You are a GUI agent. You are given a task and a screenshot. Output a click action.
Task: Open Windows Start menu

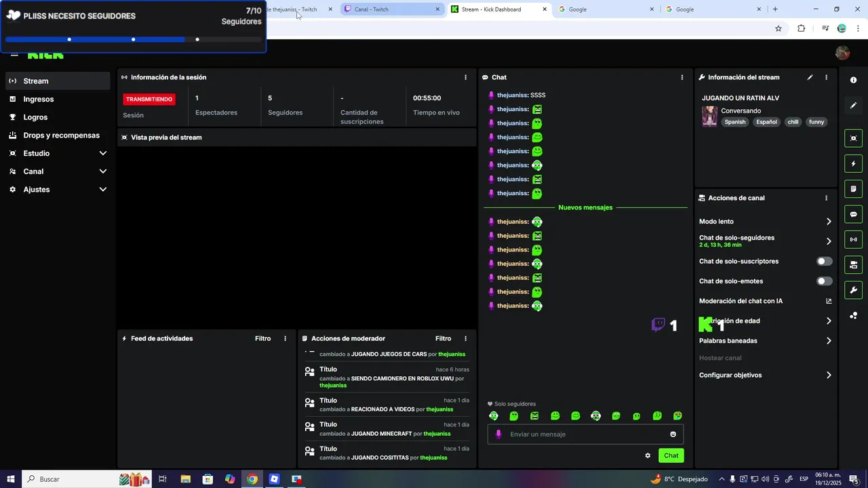click(11, 479)
